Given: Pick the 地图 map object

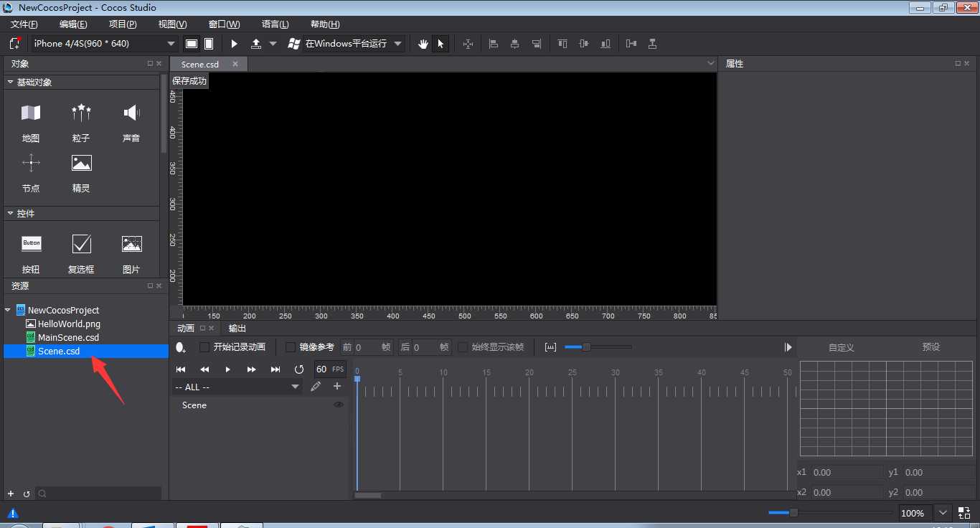Looking at the screenshot, I should point(31,122).
